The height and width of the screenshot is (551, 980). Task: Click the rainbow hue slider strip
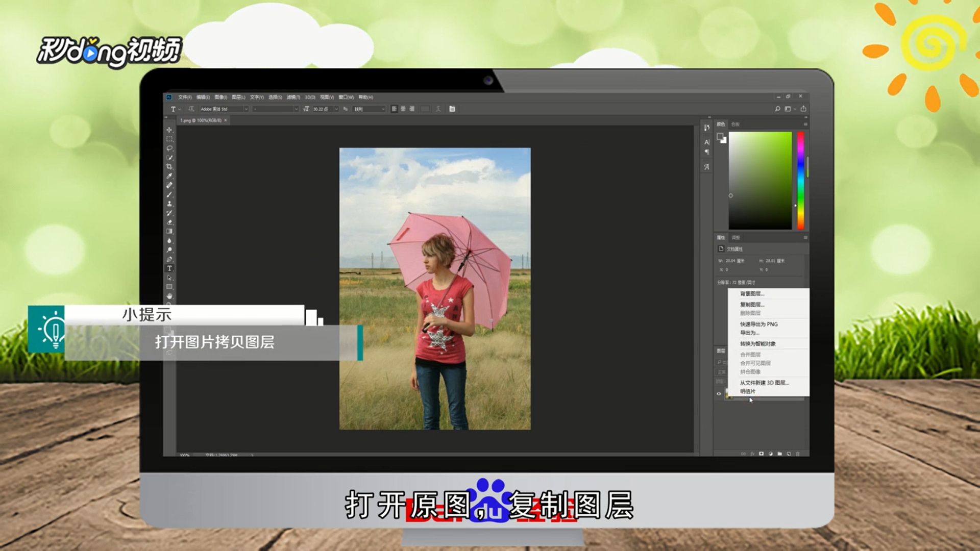click(x=800, y=181)
